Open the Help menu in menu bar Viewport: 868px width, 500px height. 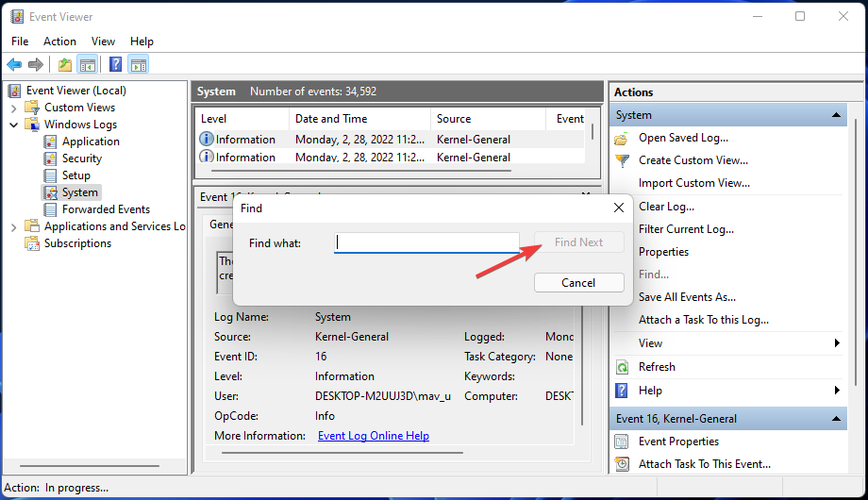coord(142,42)
